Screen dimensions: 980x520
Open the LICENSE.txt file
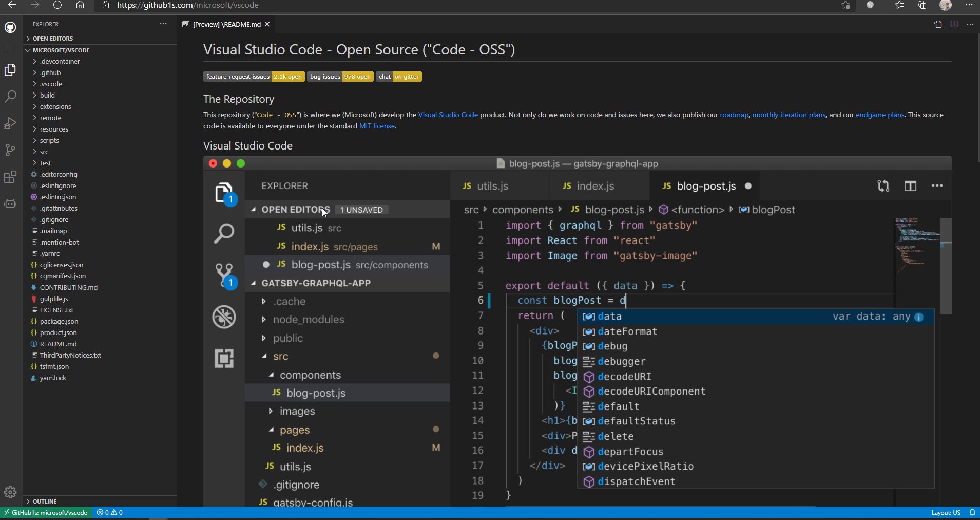click(x=101, y=310)
